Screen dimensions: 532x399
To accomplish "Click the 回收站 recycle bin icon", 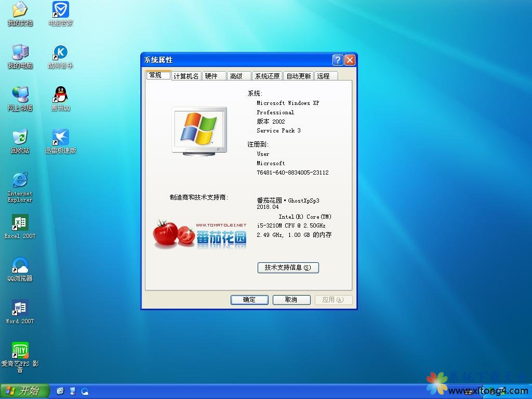I will pos(20,138).
